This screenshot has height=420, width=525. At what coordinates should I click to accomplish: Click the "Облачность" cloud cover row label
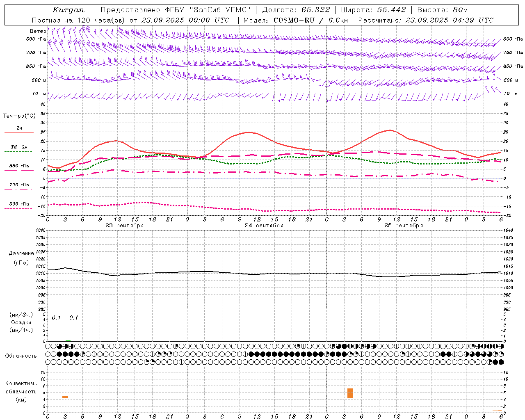pos(21,356)
